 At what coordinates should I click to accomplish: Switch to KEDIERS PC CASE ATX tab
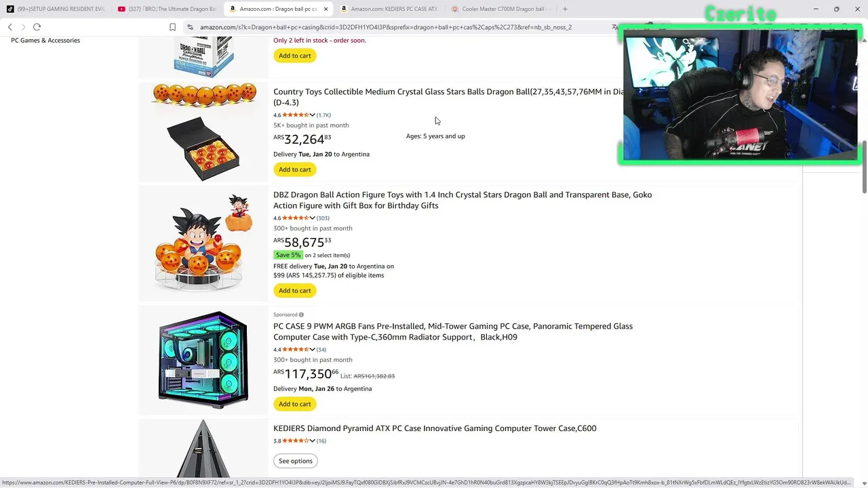390,9
